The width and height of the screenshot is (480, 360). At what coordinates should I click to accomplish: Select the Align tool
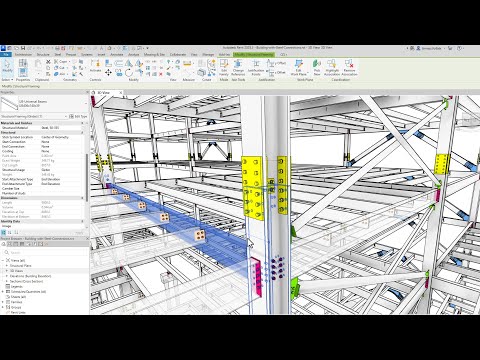click(x=108, y=63)
